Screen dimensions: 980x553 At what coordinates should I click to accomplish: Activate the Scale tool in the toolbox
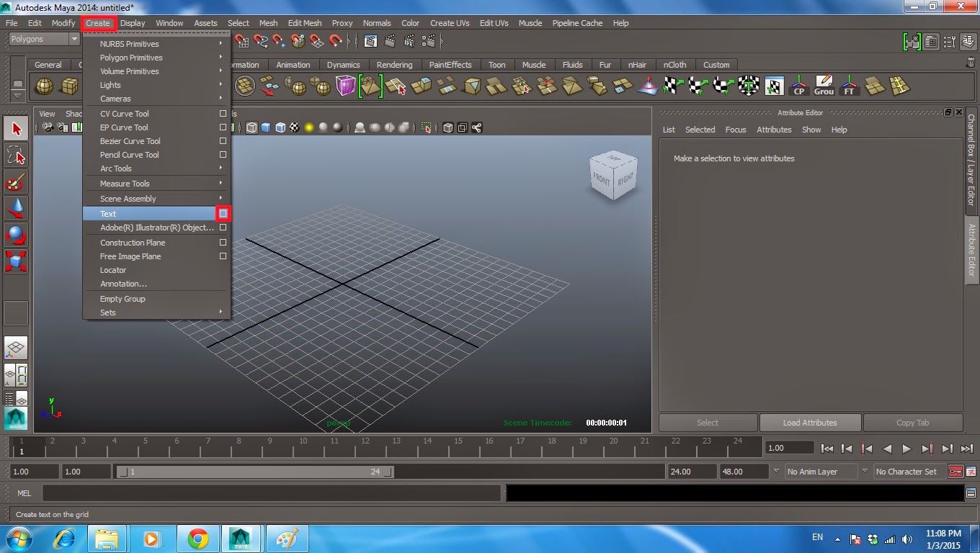click(16, 261)
